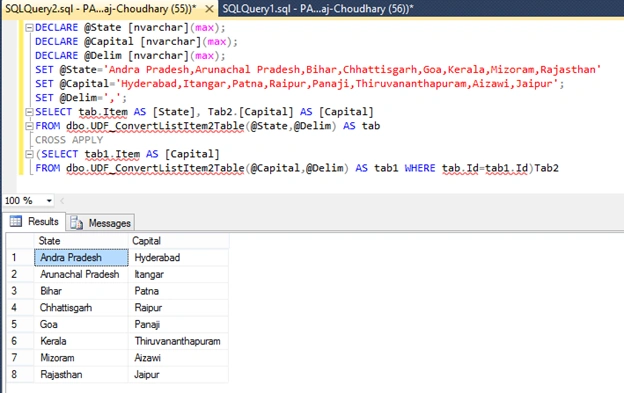Select the Chhattisgarh cell

pos(81,307)
